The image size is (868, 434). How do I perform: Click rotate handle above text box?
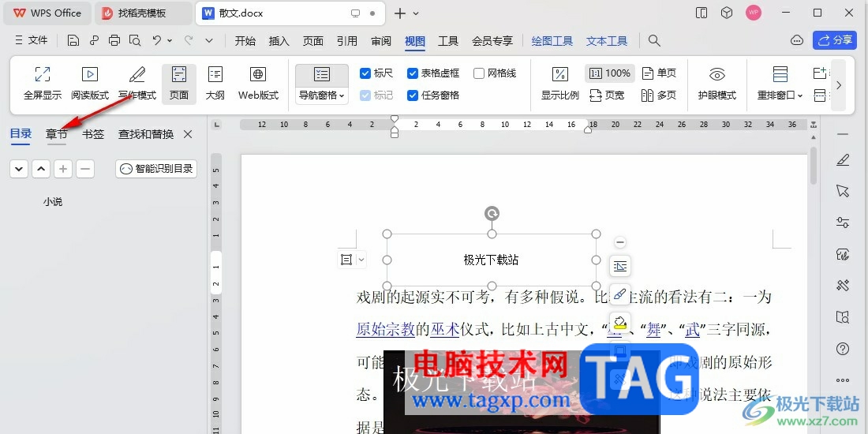click(x=492, y=213)
